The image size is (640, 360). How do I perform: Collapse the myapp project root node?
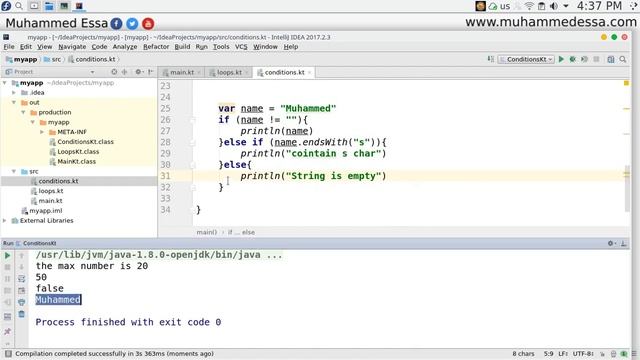(5, 83)
